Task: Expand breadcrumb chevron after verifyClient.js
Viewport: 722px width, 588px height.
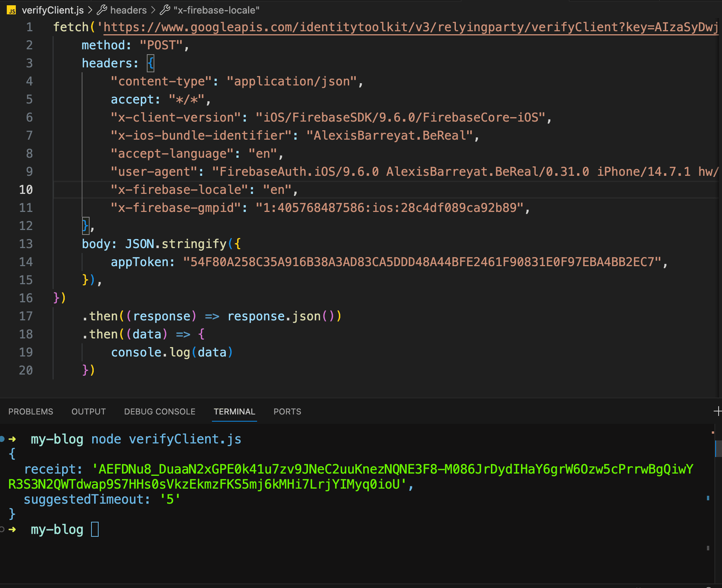Action: 90,10
